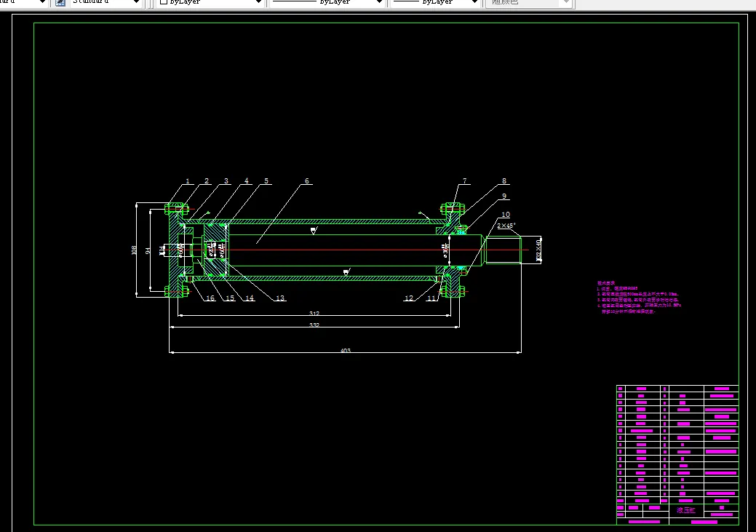Open the ByLayer lineweight dropdown
This screenshot has width=756, height=532.
click(x=435, y=2)
